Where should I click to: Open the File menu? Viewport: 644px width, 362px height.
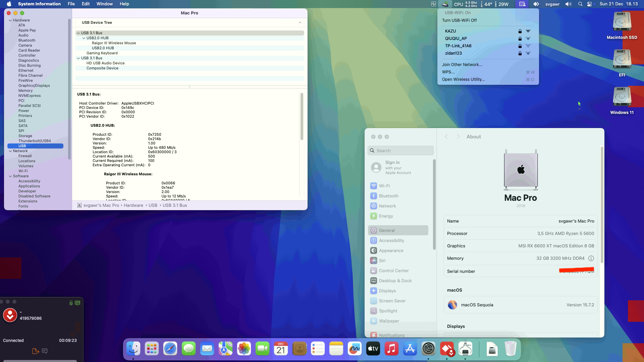[x=71, y=4]
